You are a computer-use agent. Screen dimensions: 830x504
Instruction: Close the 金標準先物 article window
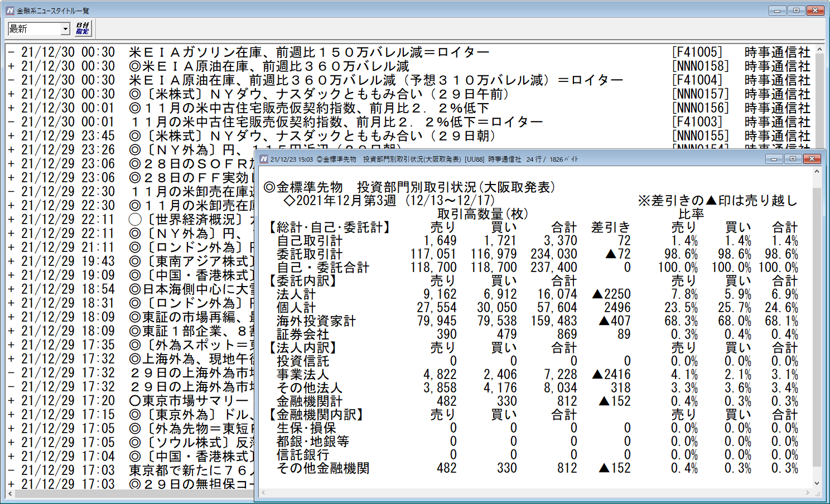812,159
